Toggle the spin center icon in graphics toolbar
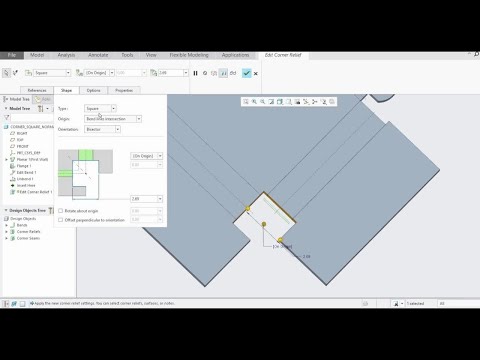The image size is (480, 360). coord(315,102)
